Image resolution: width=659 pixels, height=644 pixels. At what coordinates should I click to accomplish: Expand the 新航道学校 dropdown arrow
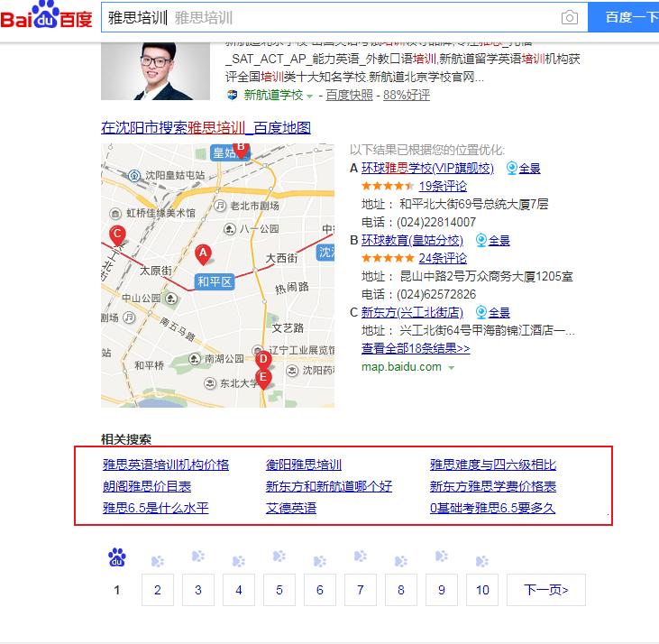[x=310, y=97]
